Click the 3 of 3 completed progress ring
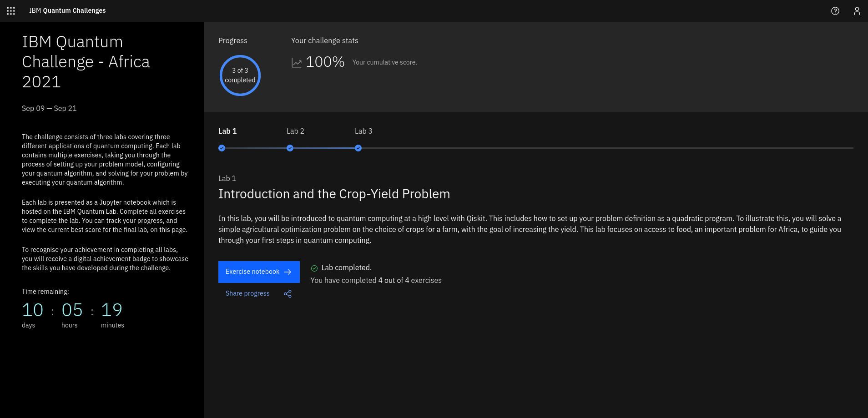Viewport: 868px width, 418px height. pyautogui.click(x=240, y=76)
